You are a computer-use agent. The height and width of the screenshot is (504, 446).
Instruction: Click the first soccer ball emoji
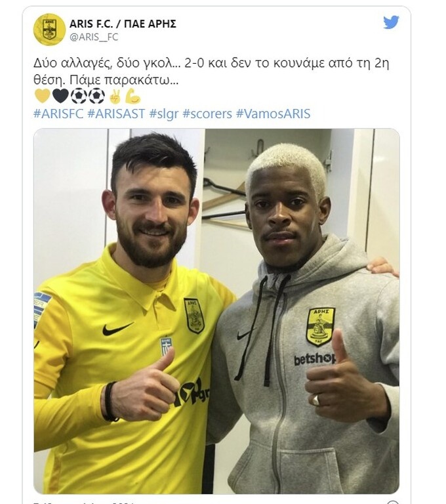(79, 96)
